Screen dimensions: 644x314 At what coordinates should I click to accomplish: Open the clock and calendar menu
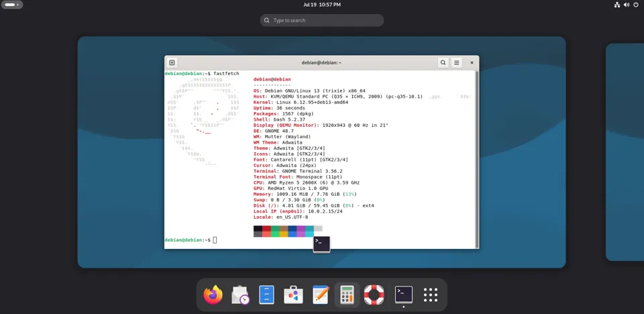[x=322, y=5]
